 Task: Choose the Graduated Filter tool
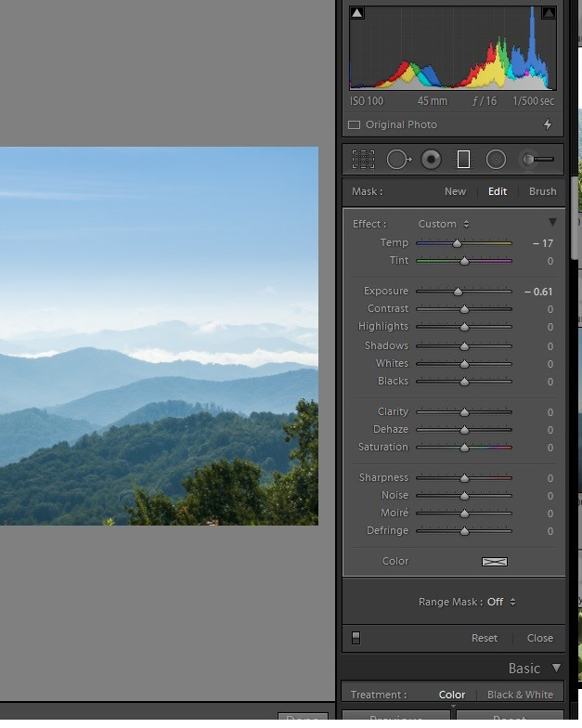click(463, 160)
